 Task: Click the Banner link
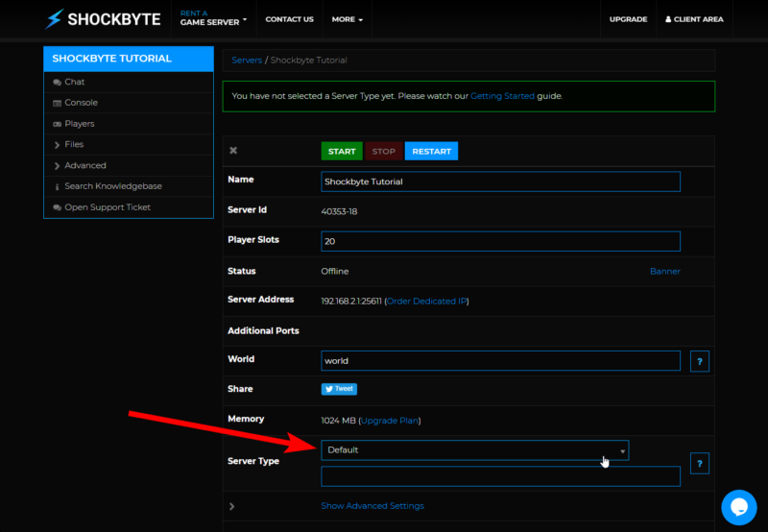coord(665,272)
